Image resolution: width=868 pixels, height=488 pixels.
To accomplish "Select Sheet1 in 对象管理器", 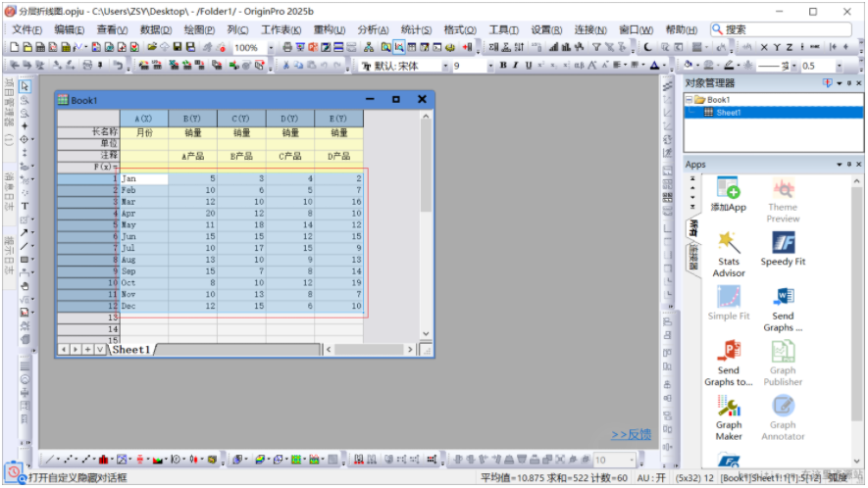I will pos(728,113).
